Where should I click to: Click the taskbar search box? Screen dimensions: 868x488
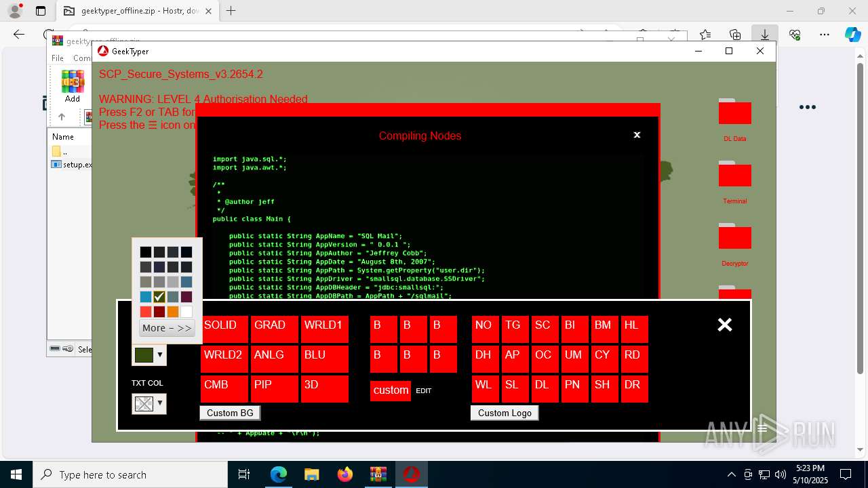click(x=130, y=474)
